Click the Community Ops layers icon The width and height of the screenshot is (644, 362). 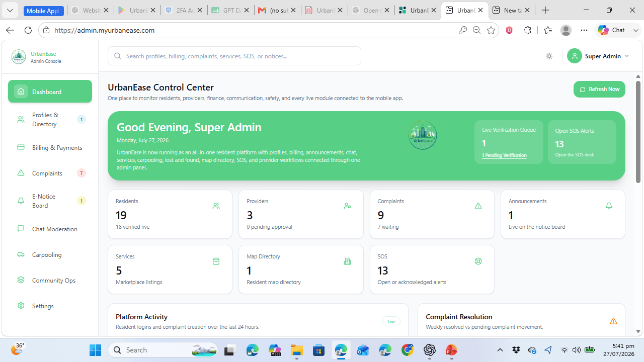pos(21,281)
